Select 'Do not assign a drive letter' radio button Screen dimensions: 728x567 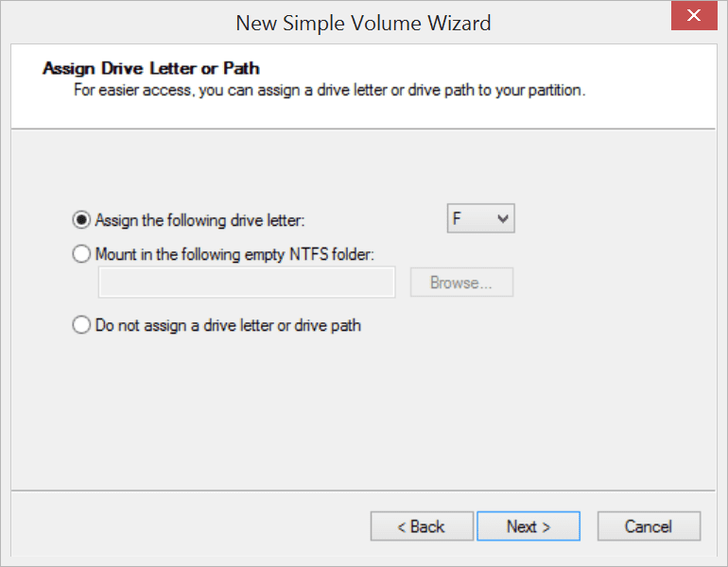(81, 325)
